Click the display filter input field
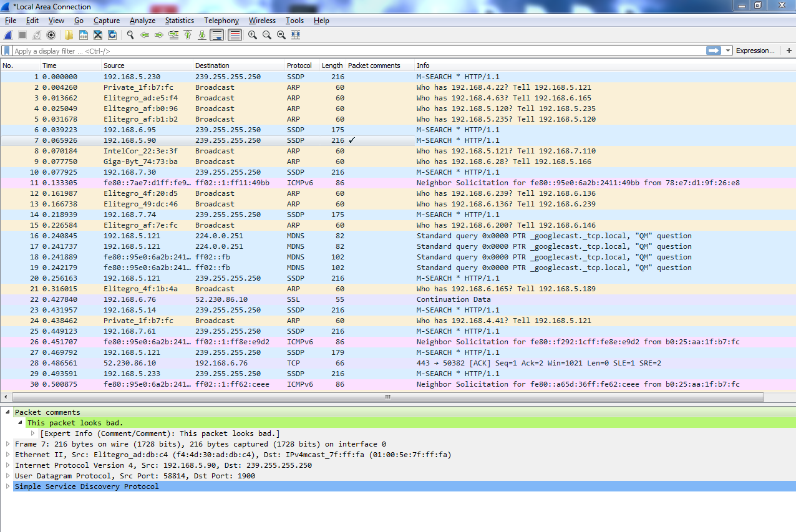 click(356, 51)
